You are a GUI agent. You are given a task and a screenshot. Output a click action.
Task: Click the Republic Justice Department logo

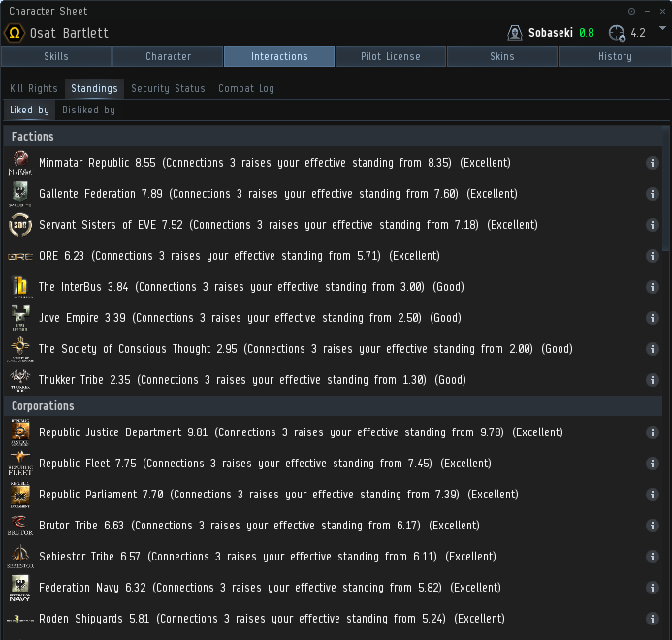pos(20,432)
